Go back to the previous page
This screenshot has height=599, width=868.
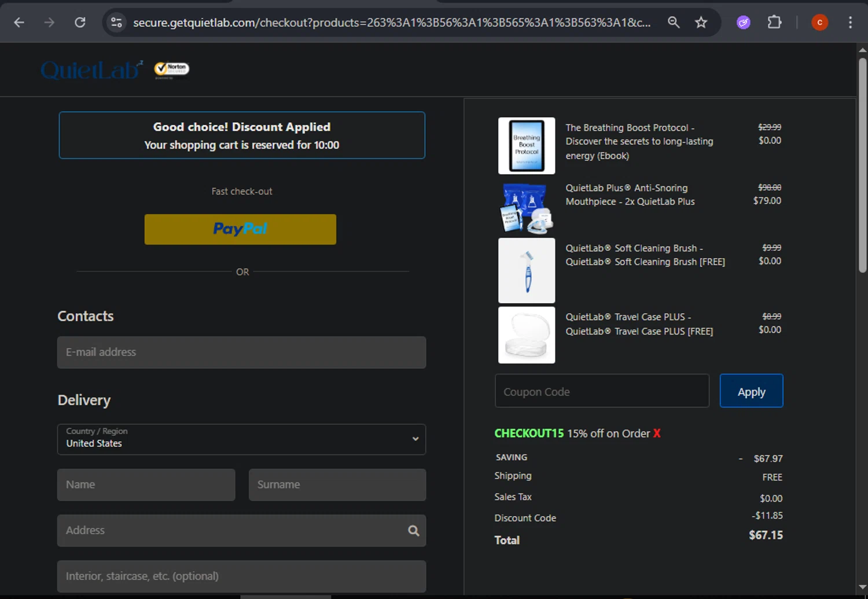(x=19, y=23)
